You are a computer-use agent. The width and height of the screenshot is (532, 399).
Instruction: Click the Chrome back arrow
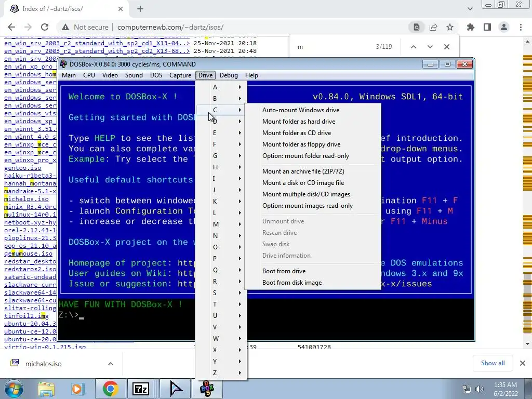click(11, 27)
